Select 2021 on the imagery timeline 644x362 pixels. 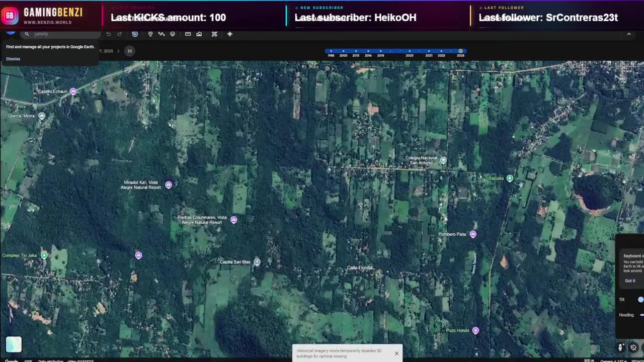coord(429,51)
